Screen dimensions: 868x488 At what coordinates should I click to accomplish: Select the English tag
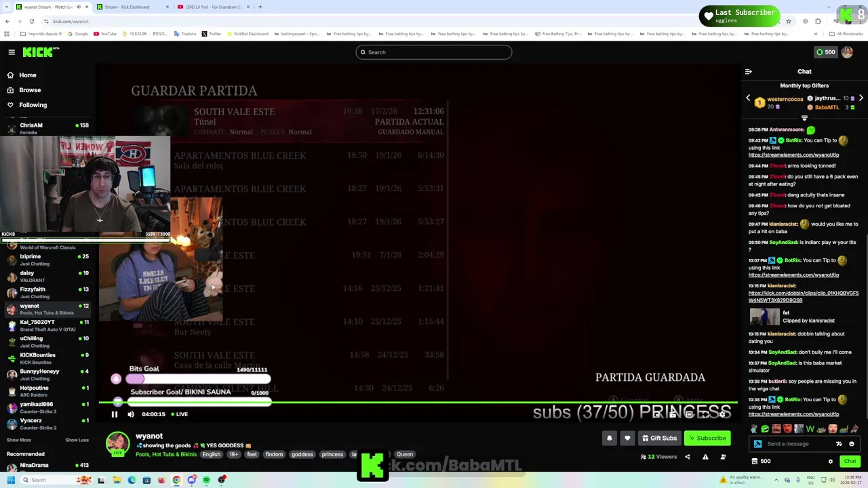pos(211,454)
